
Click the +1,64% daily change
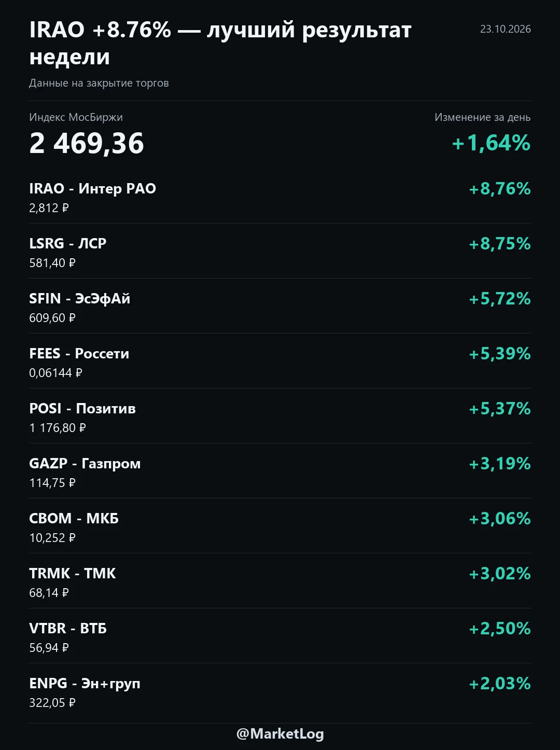pyautogui.click(x=491, y=143)
